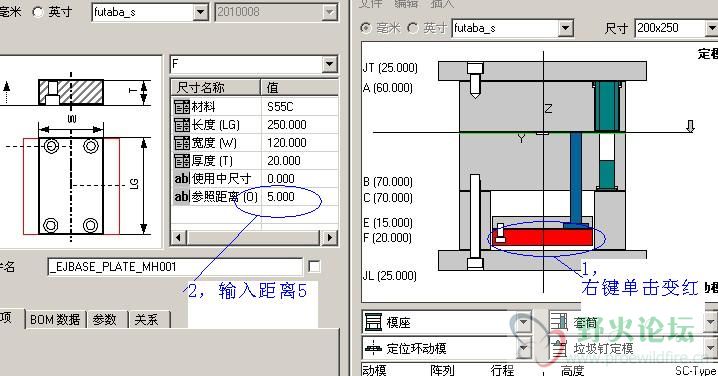The height and width of the screenshot is (376, 718).
Task: Click the table icon beside 厚度 (T)
Action: point(181,161)
